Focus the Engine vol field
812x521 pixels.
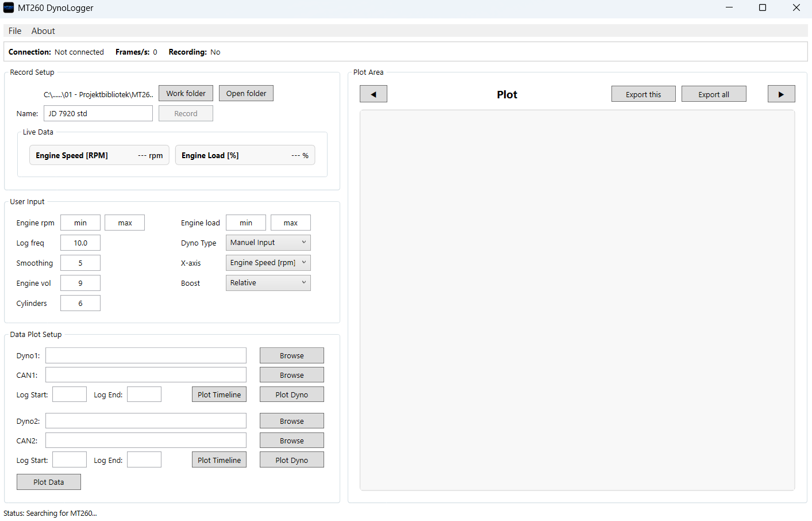[80, 283]
